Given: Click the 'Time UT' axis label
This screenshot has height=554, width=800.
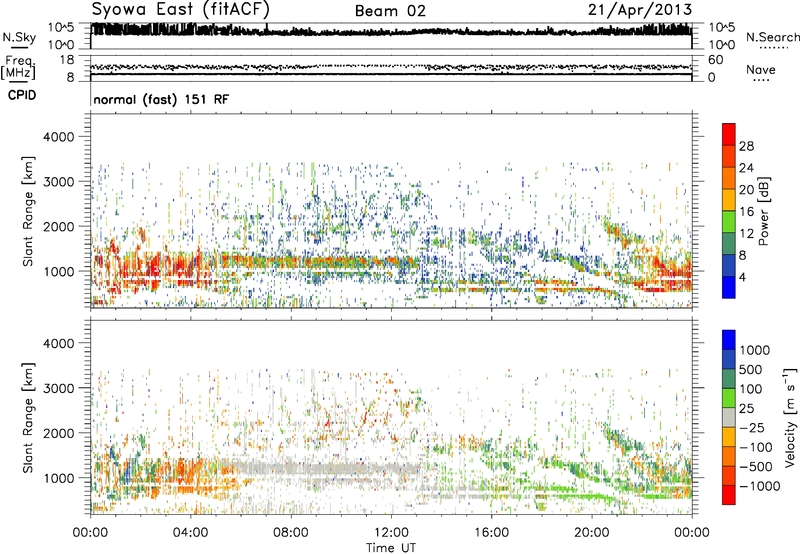Looking at the screenshot, I should pyautogui.click(x=391, y=548).
